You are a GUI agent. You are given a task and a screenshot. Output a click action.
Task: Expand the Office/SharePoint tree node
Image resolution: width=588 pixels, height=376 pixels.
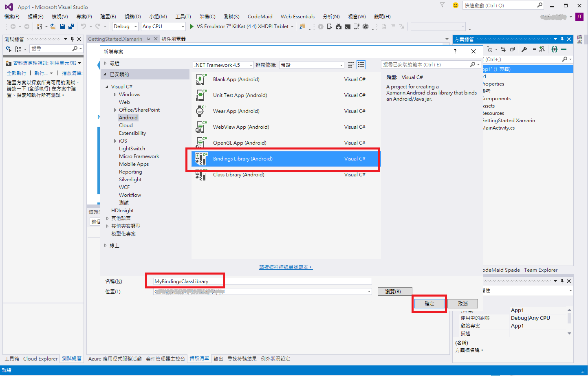click(115, 110)
